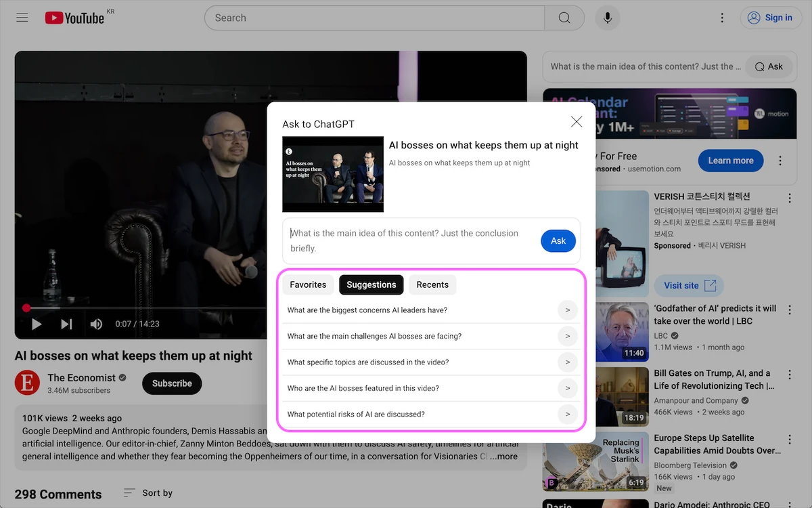Open Europe Steps Up Satellite video thumbnail
The height and width of the screenshot is (508, 812).
[x=595, y=463]
